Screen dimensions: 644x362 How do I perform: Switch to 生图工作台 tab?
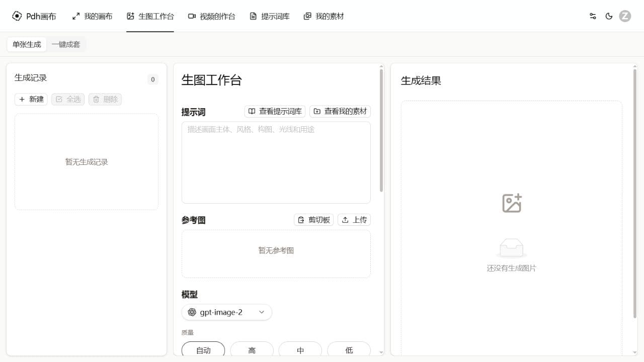pyautogui.click(x=150, y=16)
